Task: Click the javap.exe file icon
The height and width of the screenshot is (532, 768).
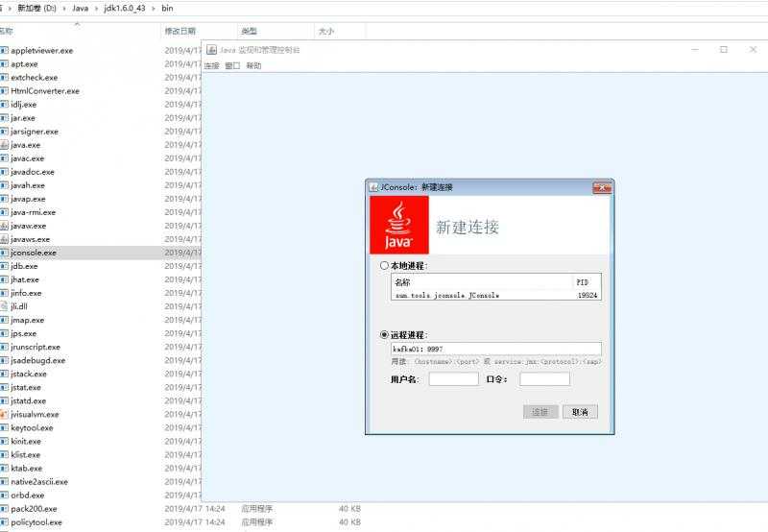Action: point(5,199)
